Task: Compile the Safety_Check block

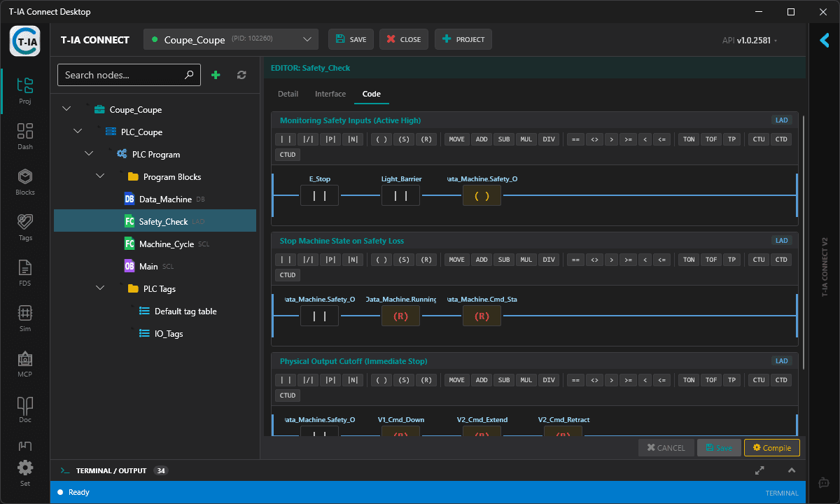Action: 771,447
